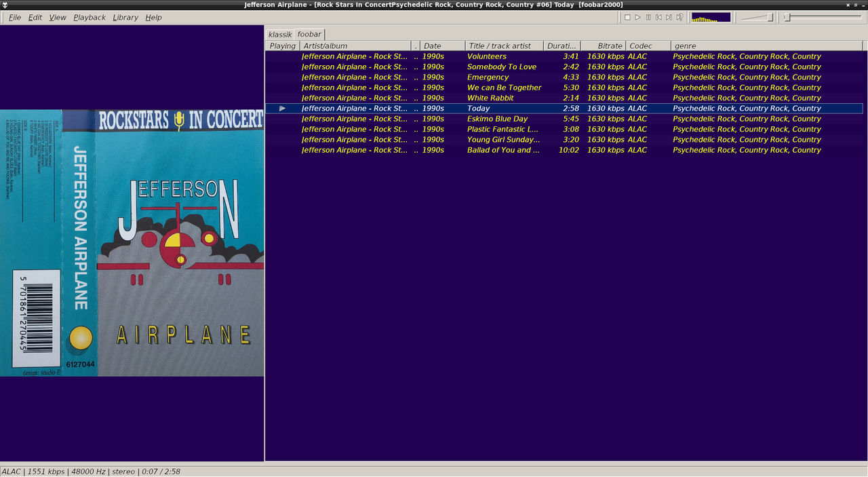This screenshot has width=868, height=477.
Task: Open the Playback menu
Action: click(90, 17)
